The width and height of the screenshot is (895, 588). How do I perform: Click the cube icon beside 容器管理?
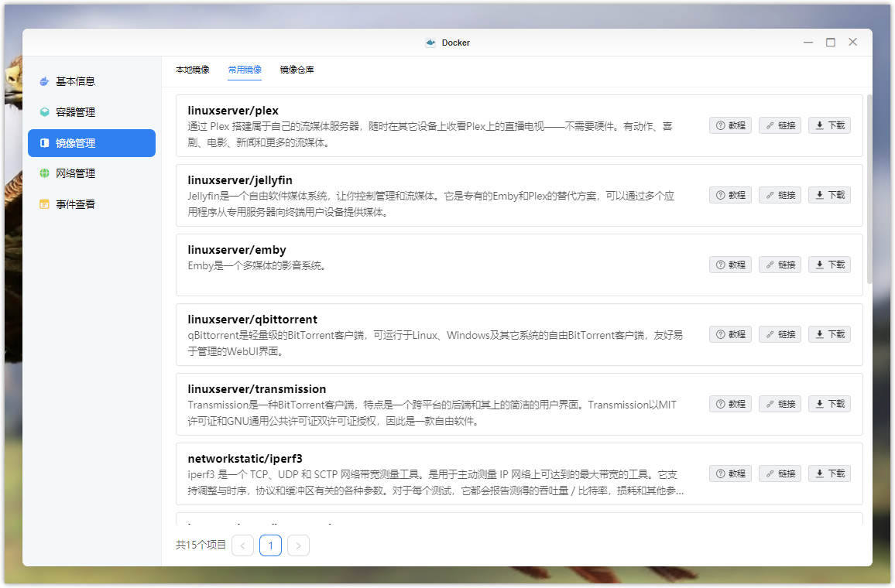click(44, 112)
